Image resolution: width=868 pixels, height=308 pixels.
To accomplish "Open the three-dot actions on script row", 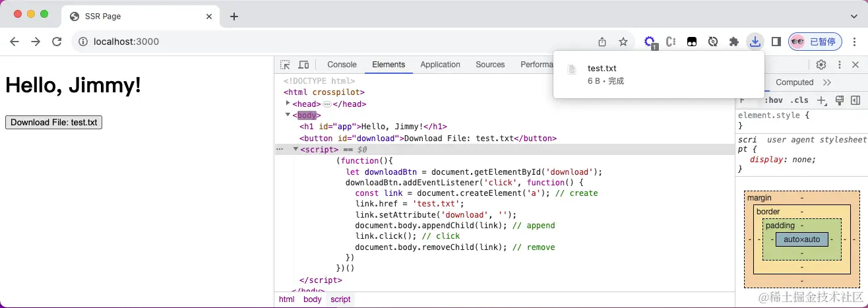I will [280, 149].
